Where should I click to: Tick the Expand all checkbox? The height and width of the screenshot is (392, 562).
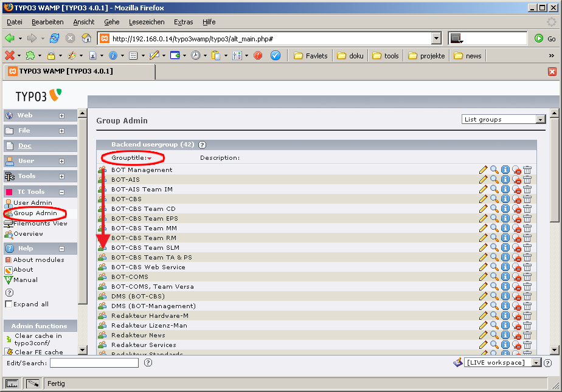pos(9,304)
